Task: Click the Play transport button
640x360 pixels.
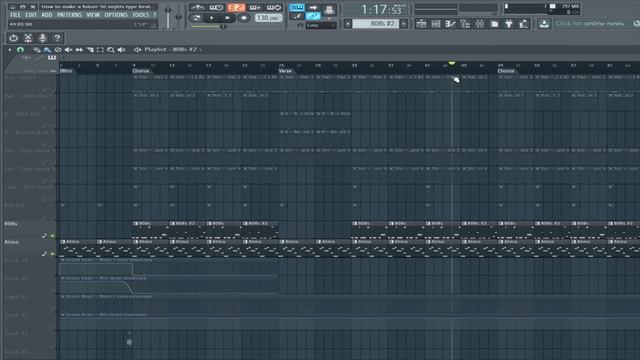Action: tap(211, 18)
